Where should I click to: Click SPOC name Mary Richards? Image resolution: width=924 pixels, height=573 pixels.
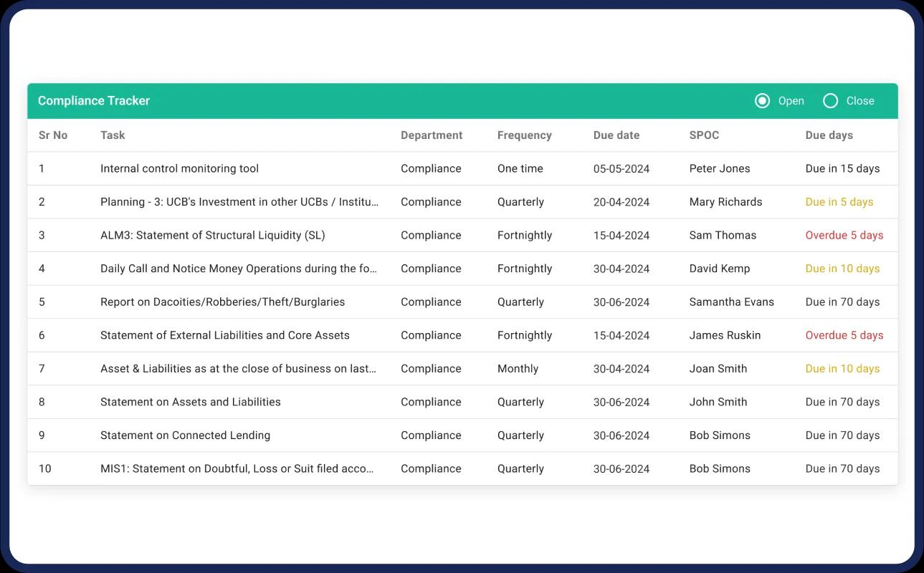pyautogui.click(x=726, y=202)
